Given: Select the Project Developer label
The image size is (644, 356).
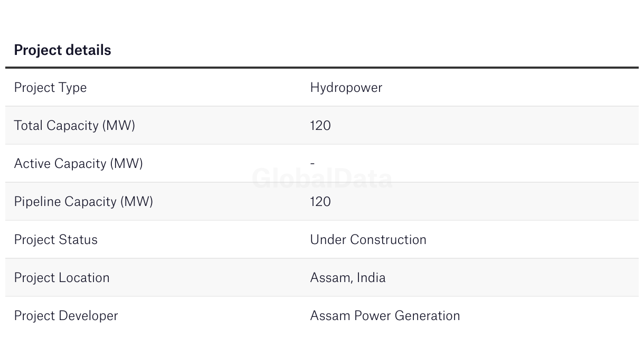Looking at the screenshot, I should (x=66, y=316).
